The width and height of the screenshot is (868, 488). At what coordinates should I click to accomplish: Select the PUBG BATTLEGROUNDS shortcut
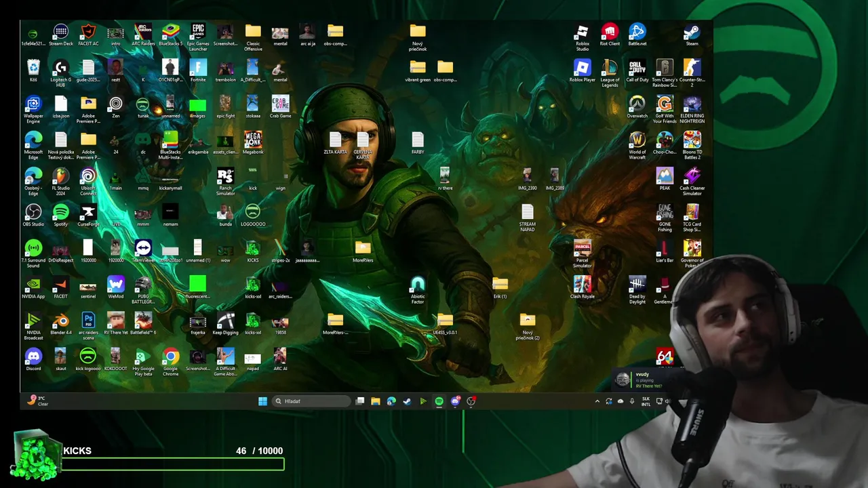[143, 290]
